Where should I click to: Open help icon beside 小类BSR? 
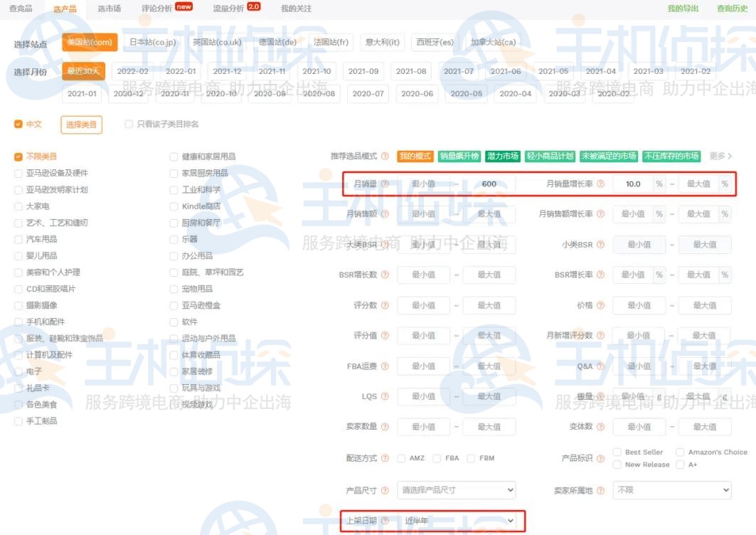[600, 245]
